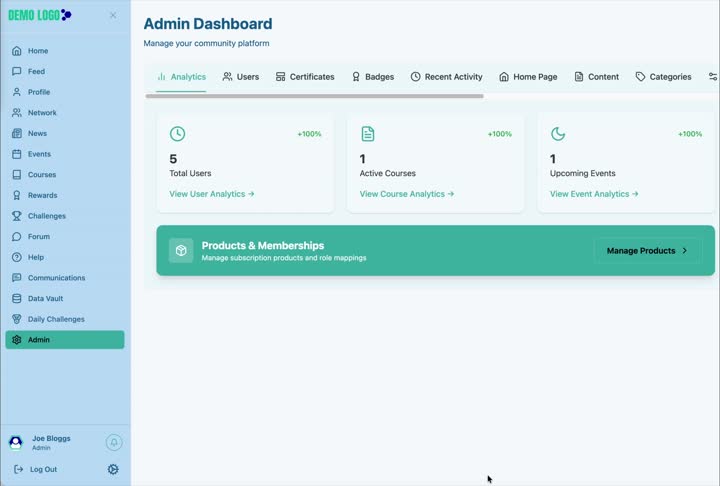Switch to the Analytics tab
The image size is (720, 486).
pos(181,77)
